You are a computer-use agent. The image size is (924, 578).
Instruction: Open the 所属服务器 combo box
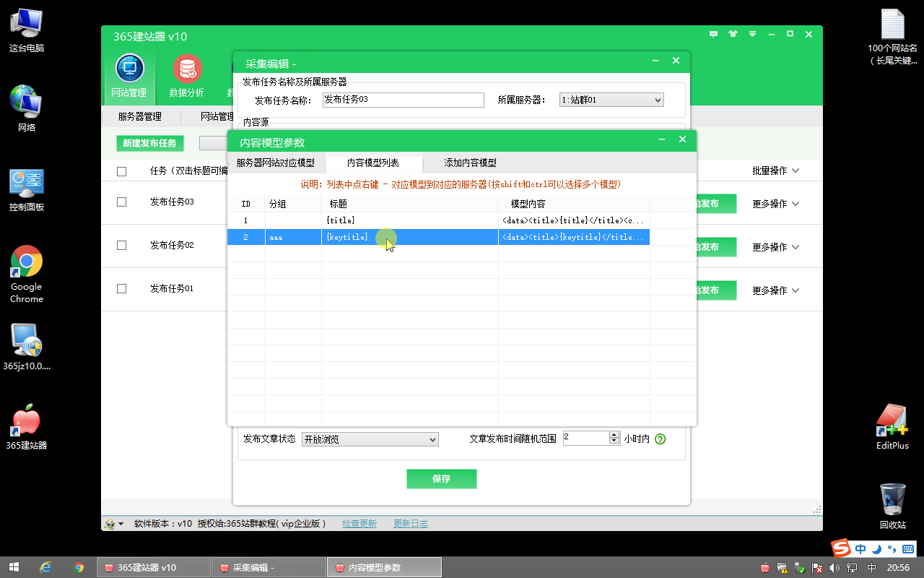(x=611, y=100)
